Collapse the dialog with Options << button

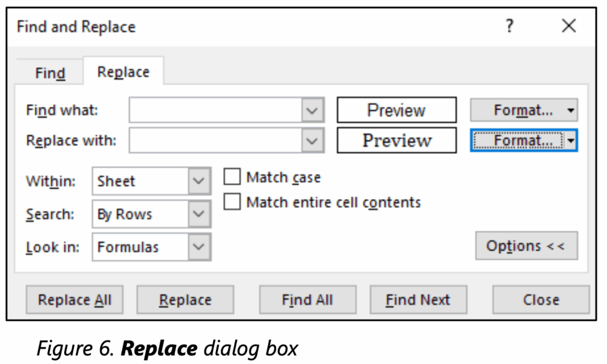pyautogui.click(x=526, y=246)
